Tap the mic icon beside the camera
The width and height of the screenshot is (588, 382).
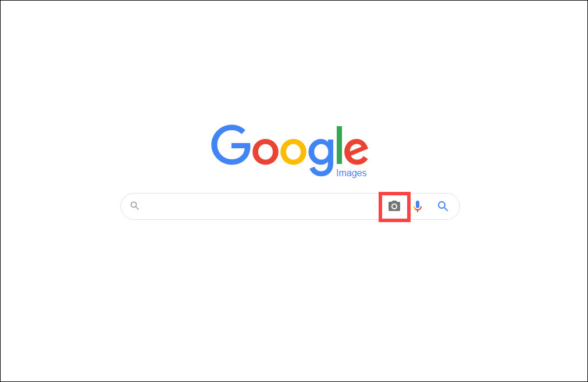(x=418, y=206)
